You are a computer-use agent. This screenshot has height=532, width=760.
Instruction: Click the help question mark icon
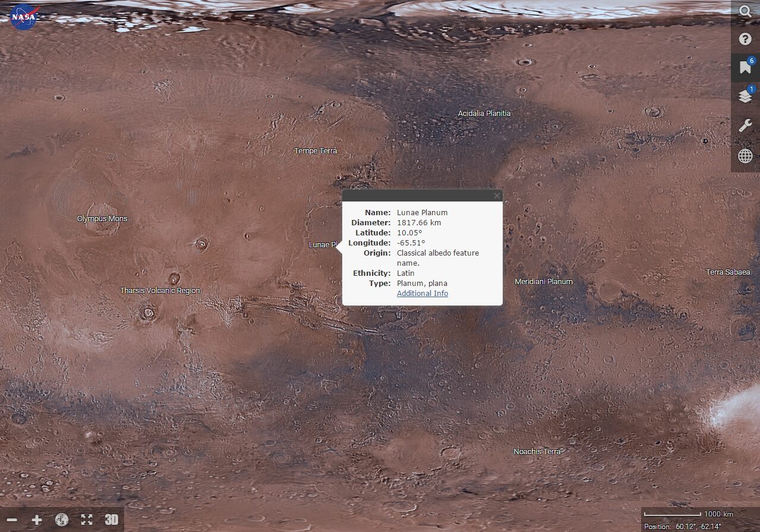745,39
